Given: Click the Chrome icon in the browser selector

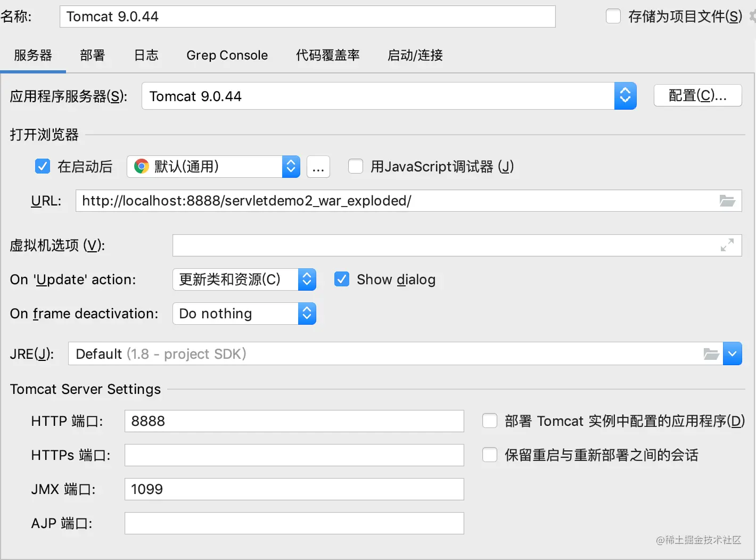Looking at the screenshot, I should tap(141, 167).
